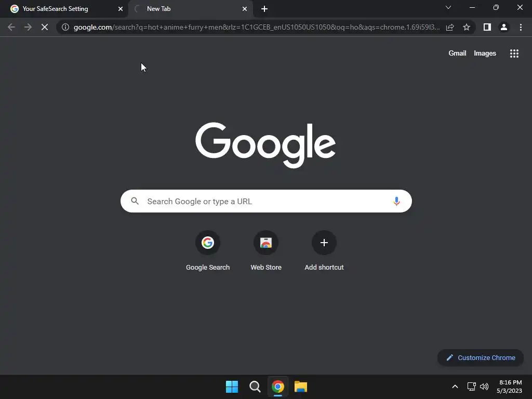Open Windows taskbar search
Viewport: 532px width, 399px height.
[255, 387]
